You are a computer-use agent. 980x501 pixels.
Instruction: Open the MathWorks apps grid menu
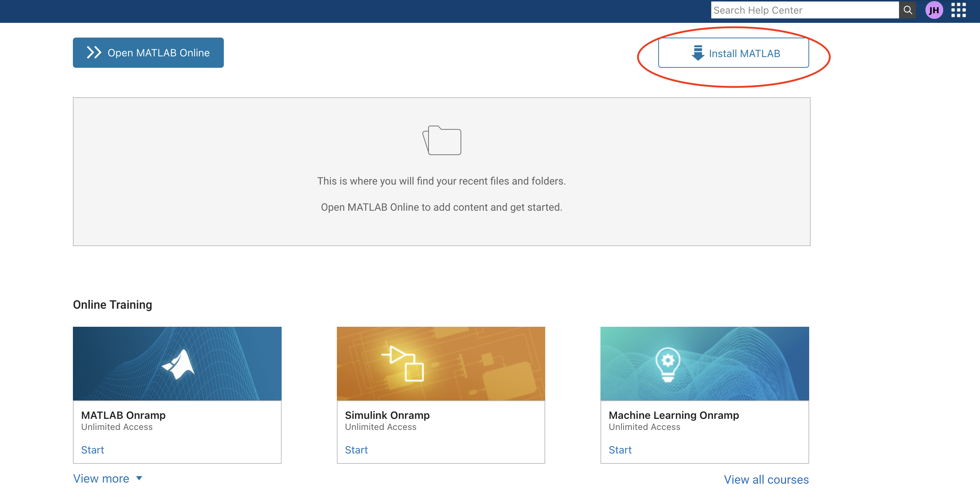pos(959,10)
